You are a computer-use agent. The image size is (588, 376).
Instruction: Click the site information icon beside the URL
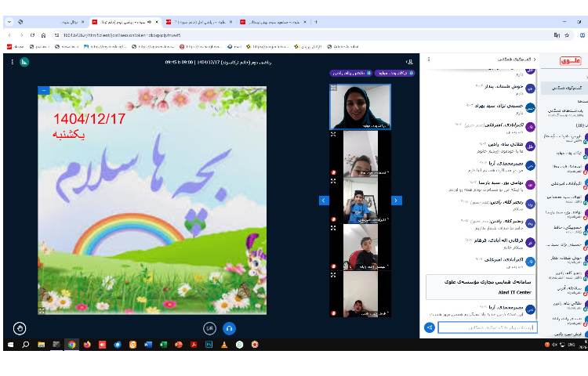tap(56, 35)
